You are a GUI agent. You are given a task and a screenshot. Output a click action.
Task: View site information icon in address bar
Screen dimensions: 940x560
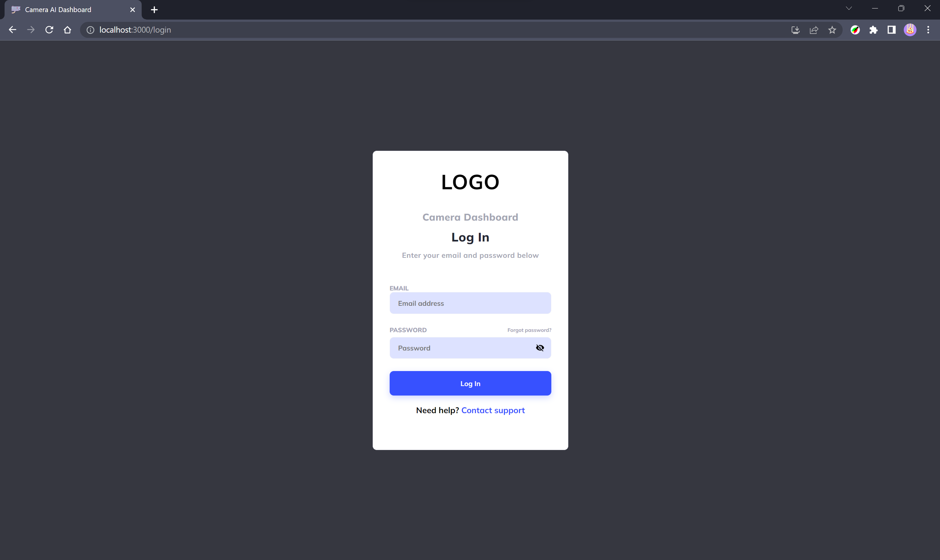(x=90, y=30)
